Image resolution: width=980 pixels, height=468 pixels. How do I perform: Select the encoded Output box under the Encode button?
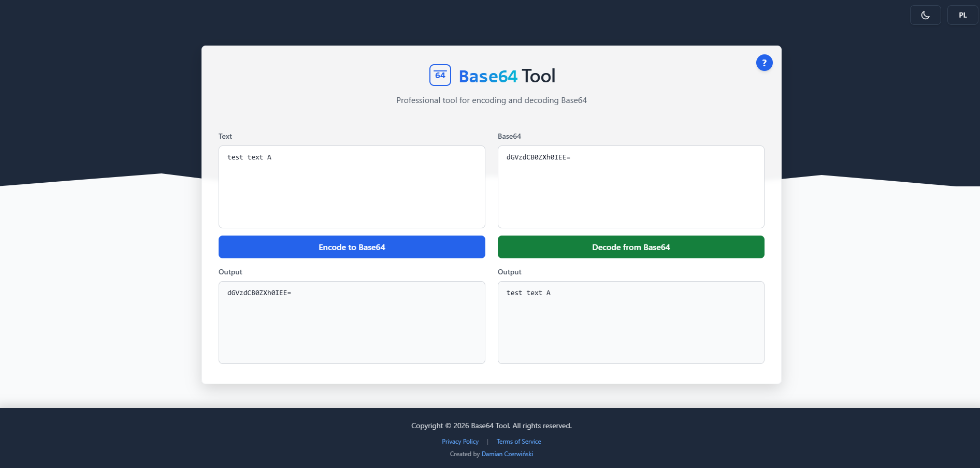click(352, 323)
